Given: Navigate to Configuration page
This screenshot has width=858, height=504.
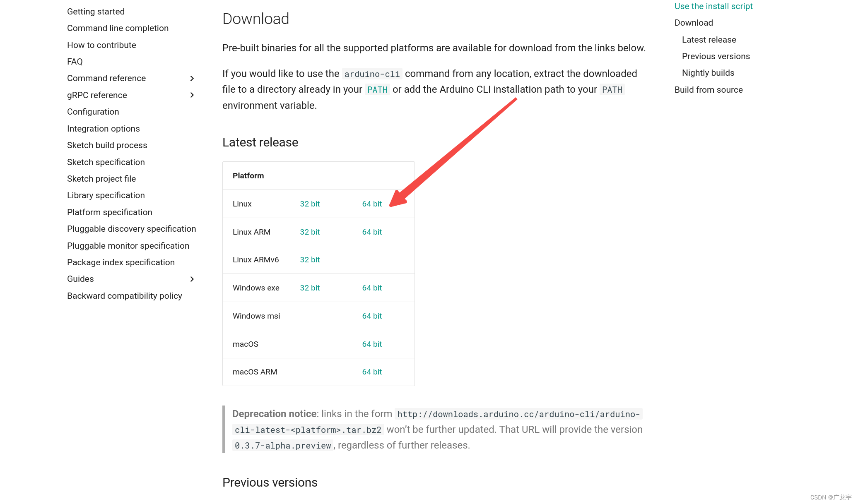Looking at the screenshot, I should point(93,112).
